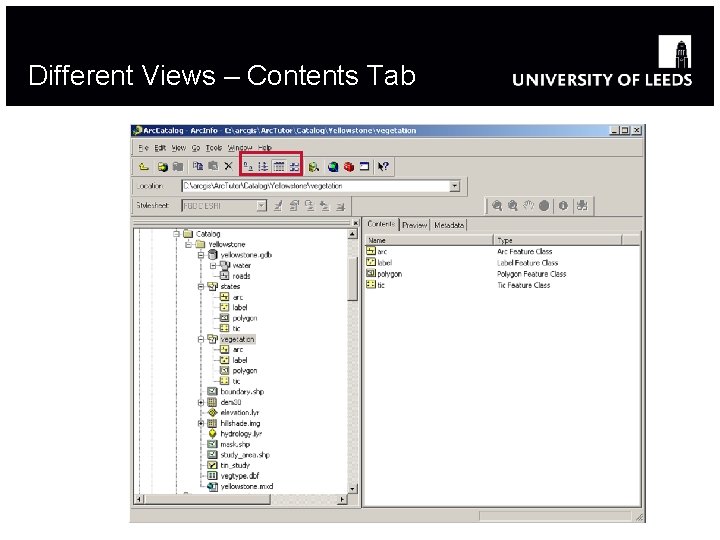720x540 pixels.
Task: Collapse the yellowstone.gdb node
Action: [201, 255]
